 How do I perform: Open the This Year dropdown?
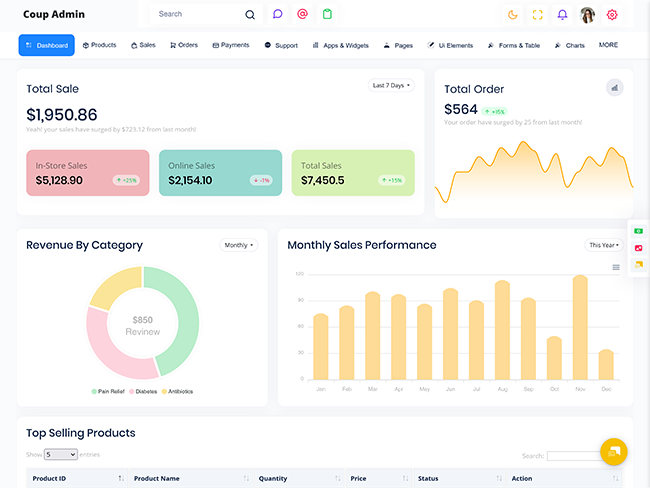click(x=604, y=245)
